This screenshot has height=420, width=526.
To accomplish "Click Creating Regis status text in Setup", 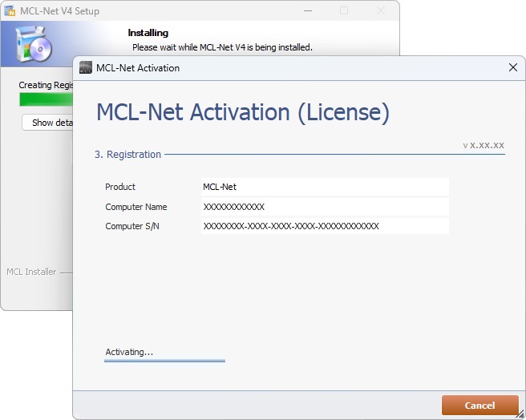I will (x=46, y=85).
